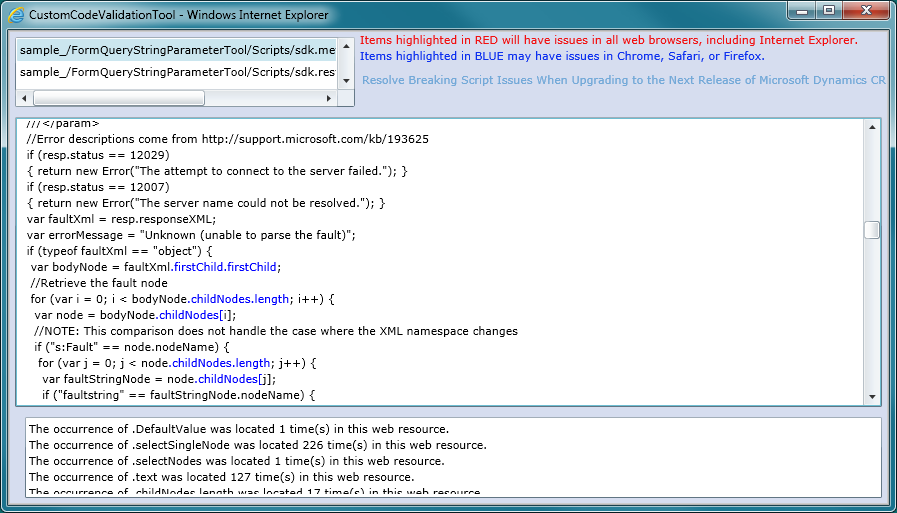Click the code pane scroll-down arrow
This screenshot has height=513, width=897.
872,397
